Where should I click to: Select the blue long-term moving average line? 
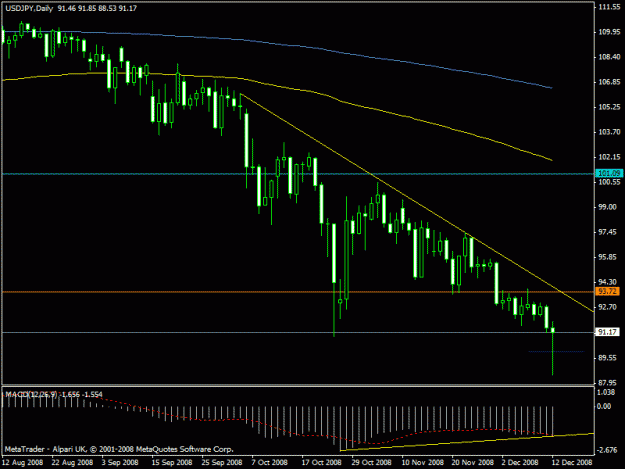click(x=277, y=45)
